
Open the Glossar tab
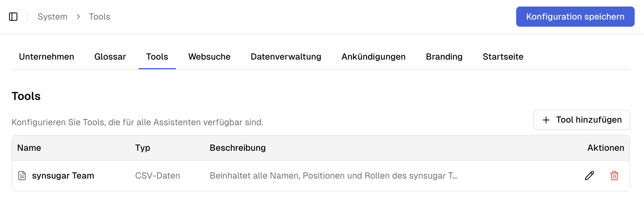[x=110, y=56]
